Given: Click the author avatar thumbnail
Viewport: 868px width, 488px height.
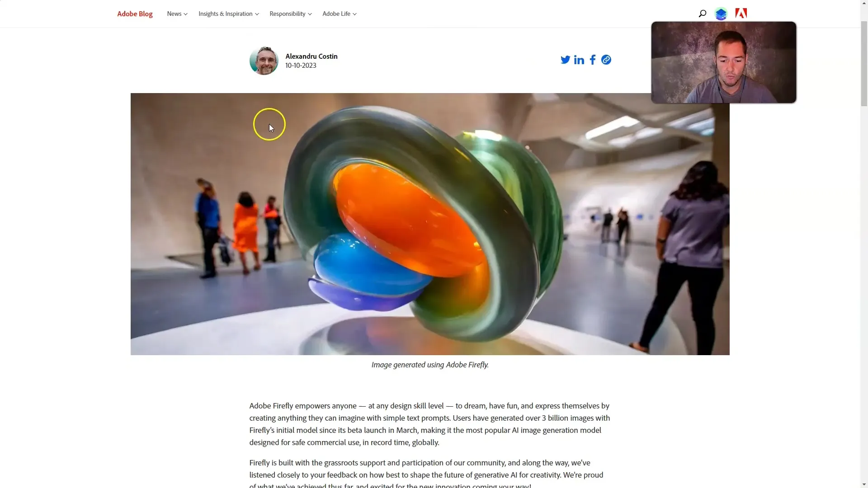Looking at the screenshot, I should click(264, 60).
